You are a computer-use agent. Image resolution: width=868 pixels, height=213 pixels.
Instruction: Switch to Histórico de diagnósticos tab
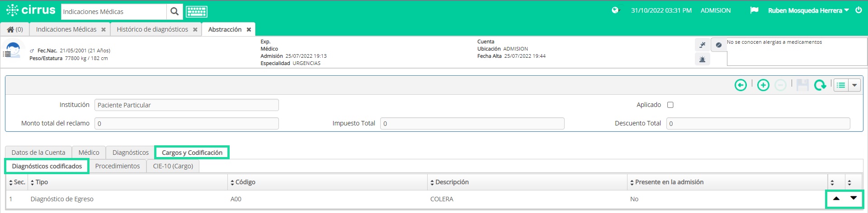pyautogui.click(x=152, y=29)
